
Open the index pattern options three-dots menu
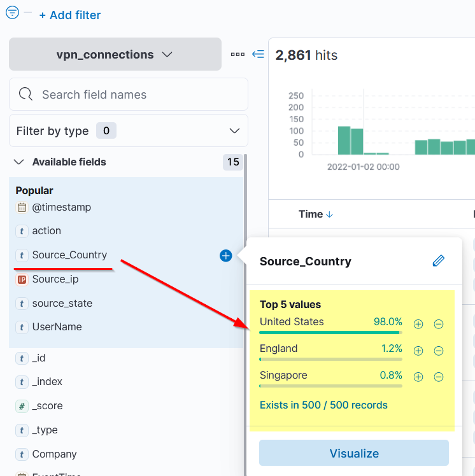tap(237, 54)
